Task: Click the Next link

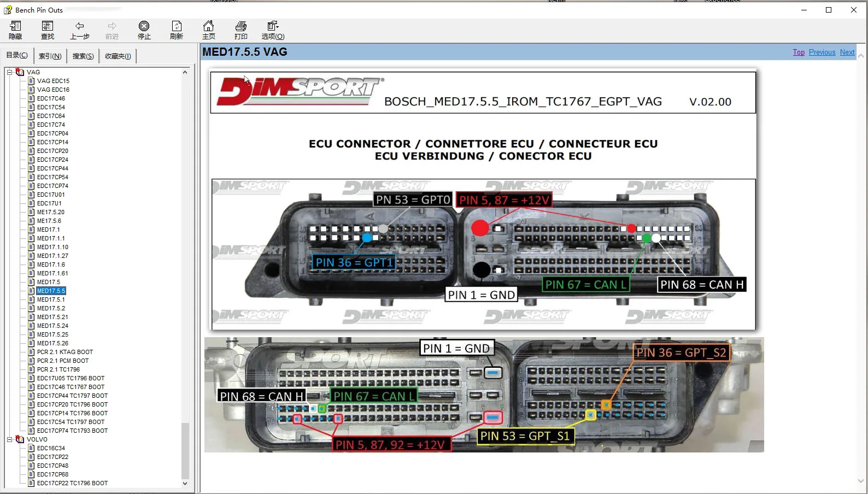Action: pyautogui.click(x=847, y=52)
